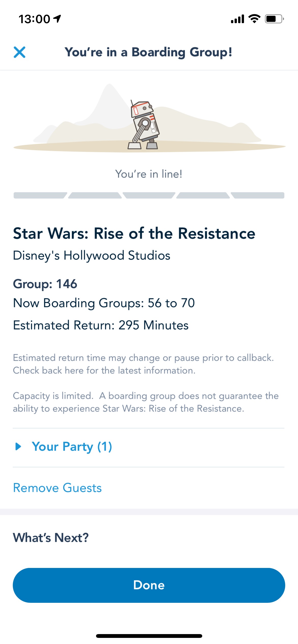Tap the 13:00 clock in status bar

tap(34, 19)
